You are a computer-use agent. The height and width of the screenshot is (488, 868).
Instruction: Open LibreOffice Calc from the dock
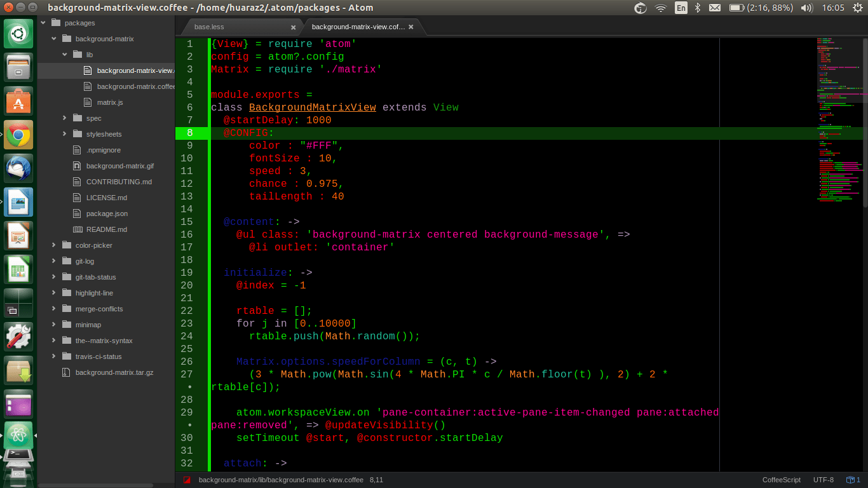tap(18, 269)
